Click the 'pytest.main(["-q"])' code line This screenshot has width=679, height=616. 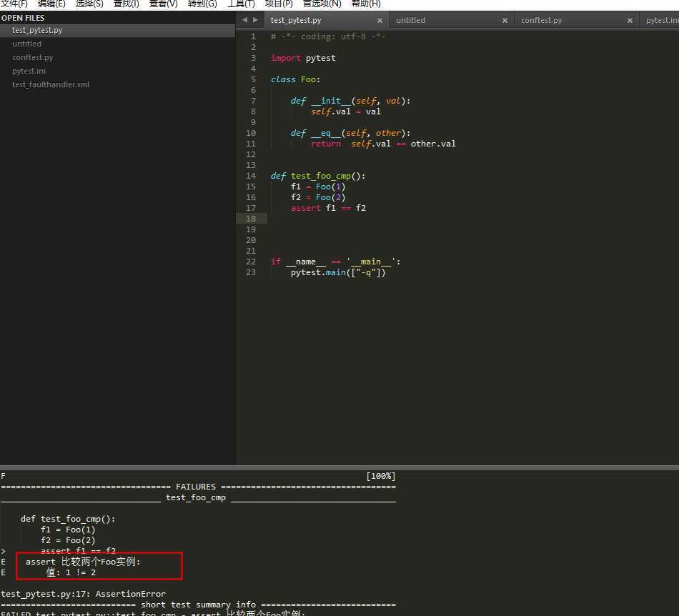[x=338, y=273]
